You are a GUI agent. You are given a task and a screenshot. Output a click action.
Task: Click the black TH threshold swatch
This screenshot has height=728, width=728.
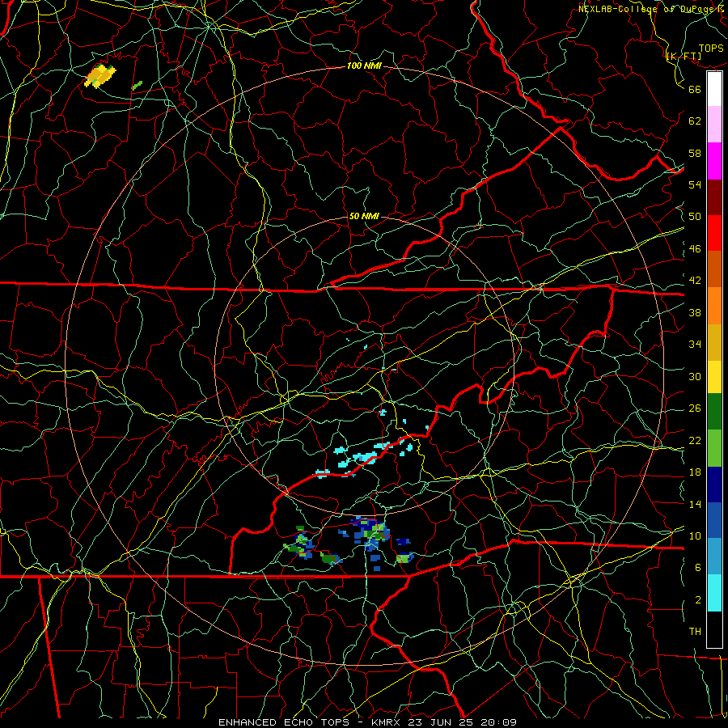(x=714, y=629)
